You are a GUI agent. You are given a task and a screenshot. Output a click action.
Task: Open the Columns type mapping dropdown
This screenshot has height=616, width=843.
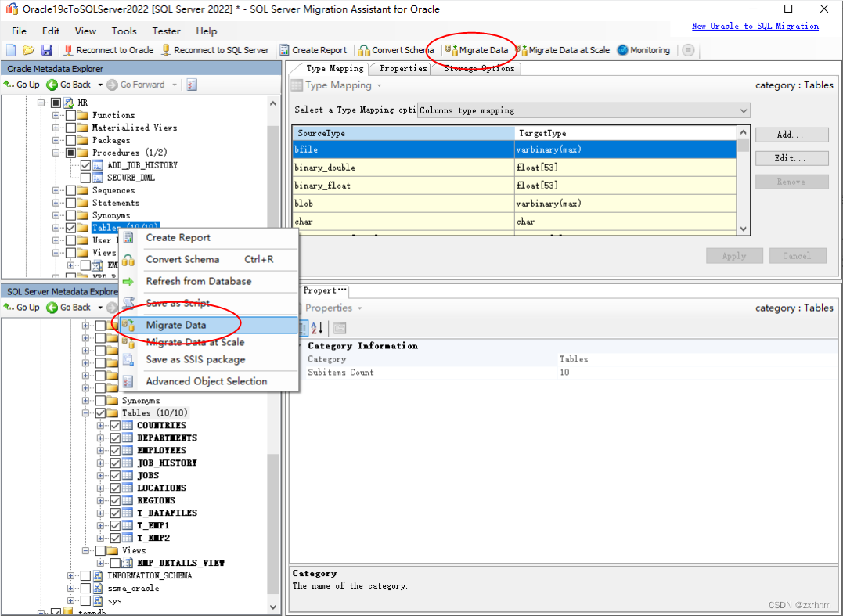[744, 110]
